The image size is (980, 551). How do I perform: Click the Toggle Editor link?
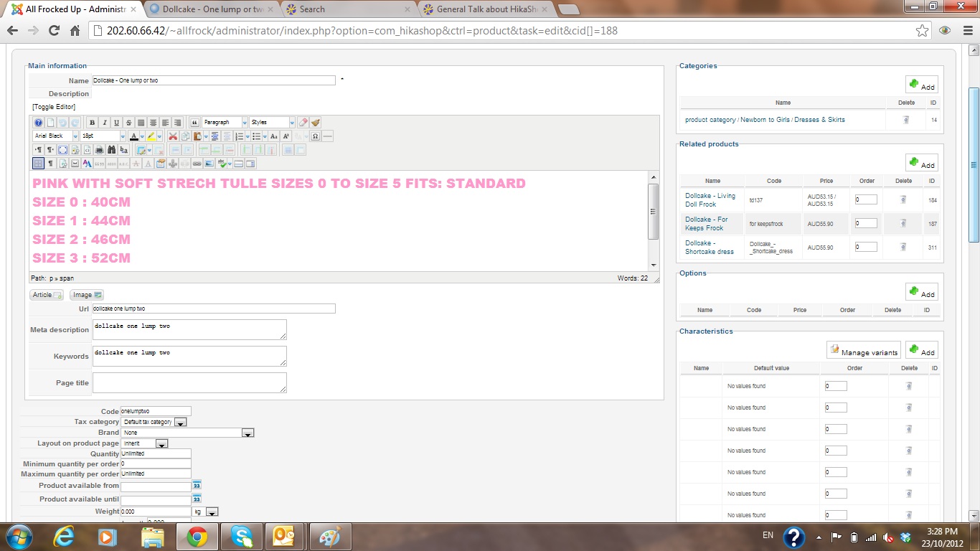[x=54, y=107]
